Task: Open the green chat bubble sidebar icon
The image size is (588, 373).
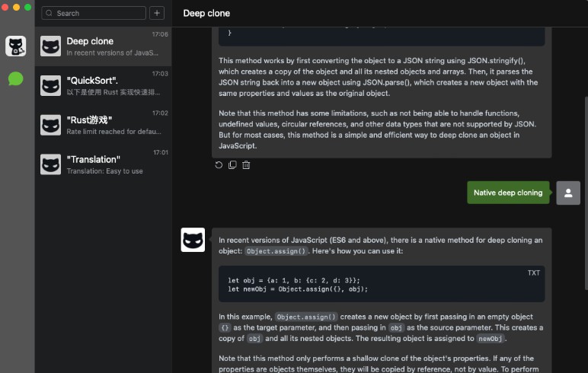Action: click(x=16, y=78)
